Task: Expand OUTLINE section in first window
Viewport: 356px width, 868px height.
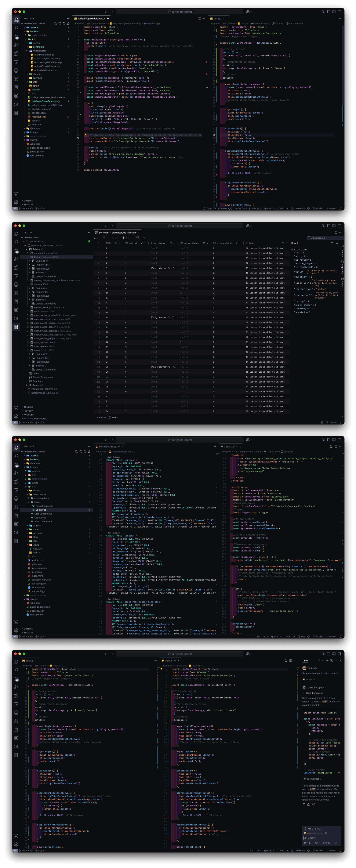Action: coord(28,201)
